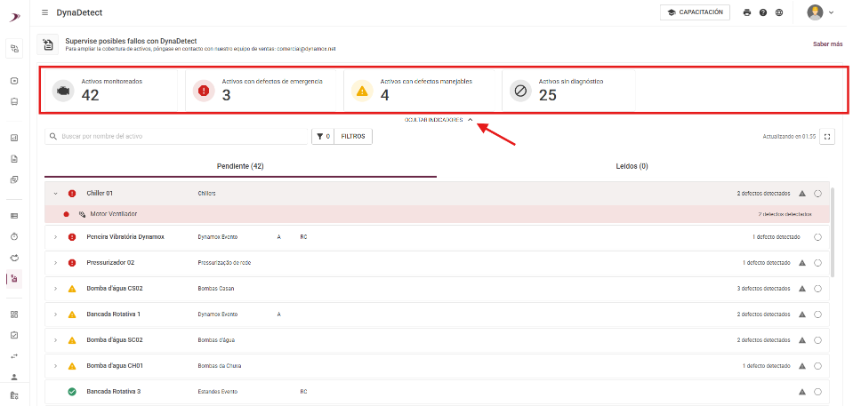Viewport: 850px width, 406px height.
Task: Click the print icon in header
Action: (746, 13)
